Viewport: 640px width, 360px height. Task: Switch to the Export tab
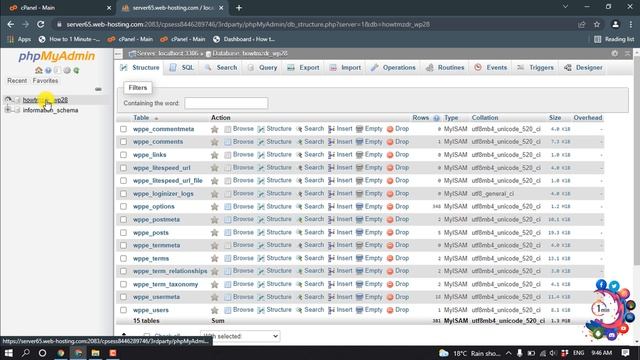pos(303,68)
